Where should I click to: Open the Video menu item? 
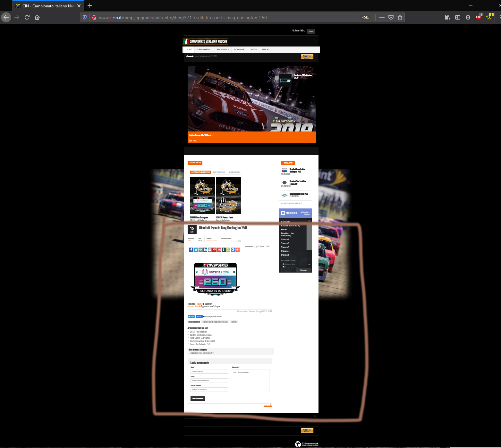point(253,49)
